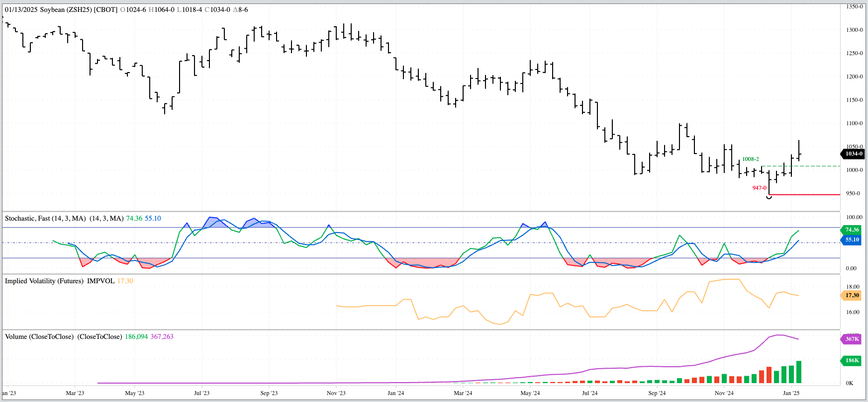The image size is (868, 402).
Task: Click the orange 17.30 implied volatility tag
Action: pyautogui.click(x=852, y=295)
